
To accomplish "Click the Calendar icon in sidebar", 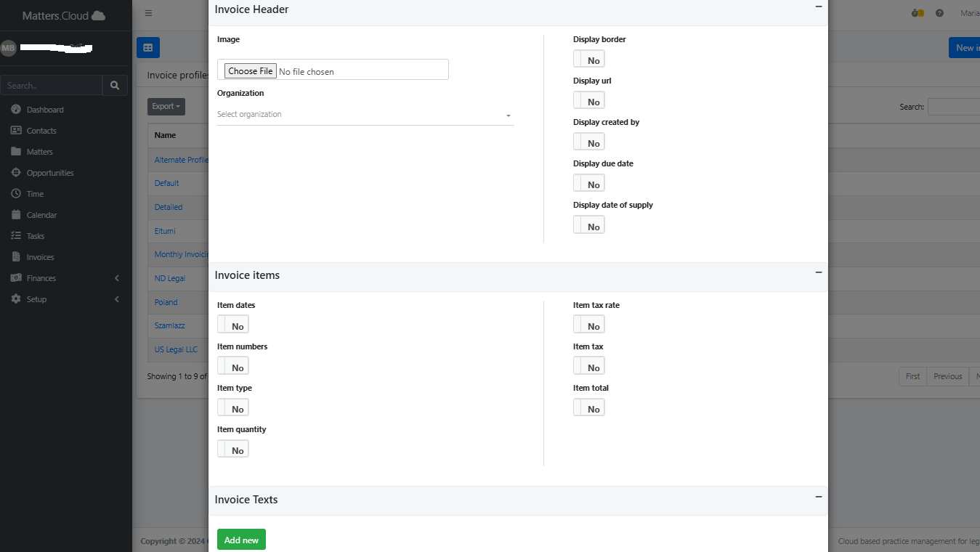I will [16, 215].
